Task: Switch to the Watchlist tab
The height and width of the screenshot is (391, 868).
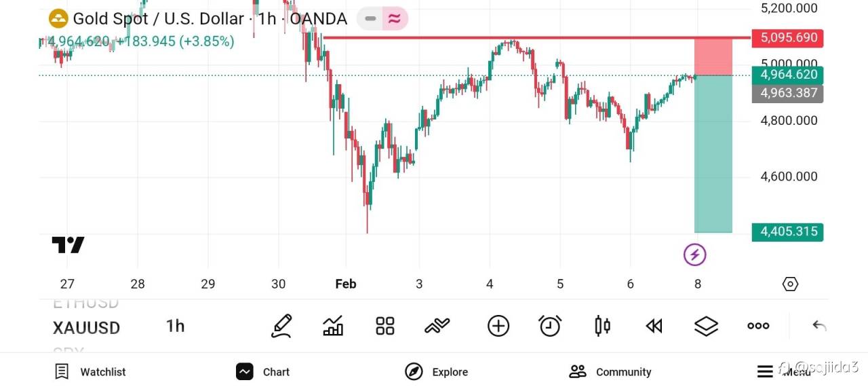Action: [x=90, y=371]
